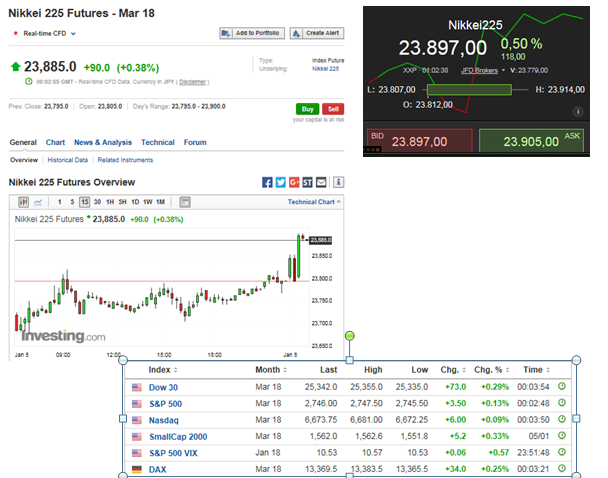Image resolution: width=608 pixels, height=478 pixels.
Task: Share via Google Plus icon
Action: click(294, 182)
